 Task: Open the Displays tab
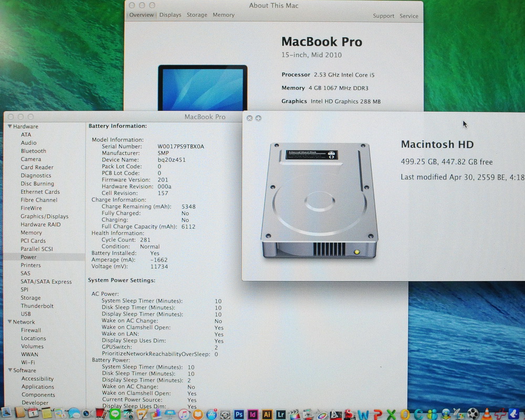pyautogui.click(x=170, y=15)
